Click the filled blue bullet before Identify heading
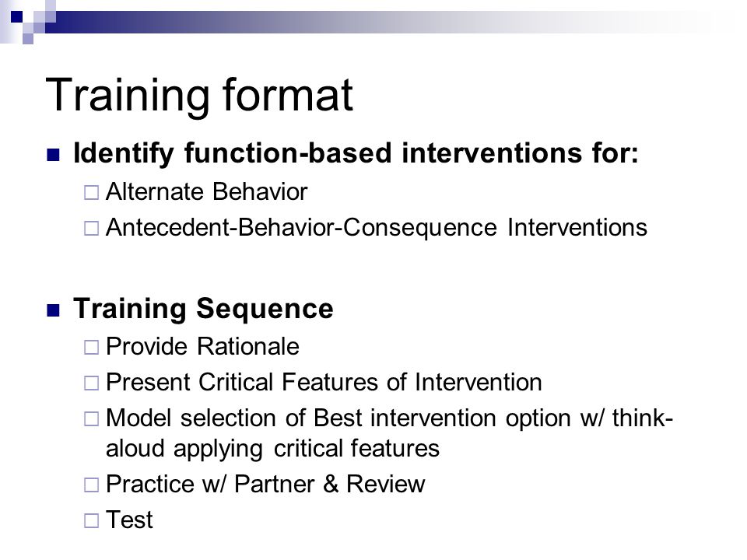The height and width of the screenshot is (560, 747). (x=54, y=156)
